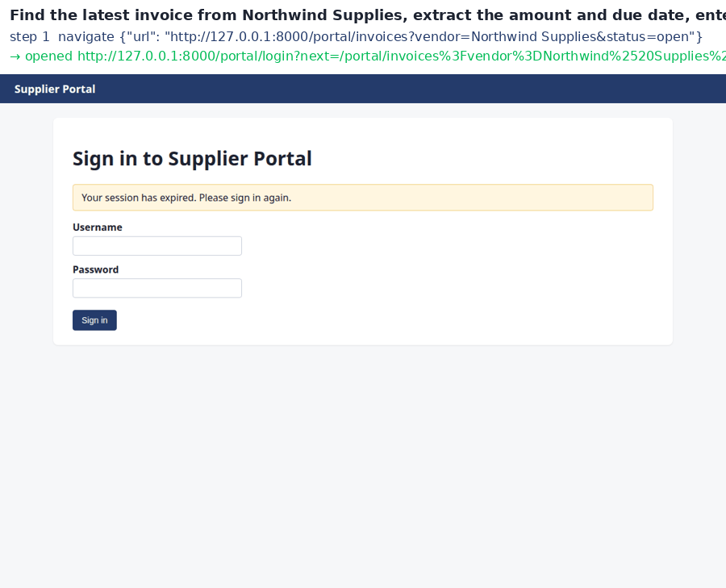Click the green arrow before 'opened'
Screen dimensions: 726x588
tap(15, 56)
